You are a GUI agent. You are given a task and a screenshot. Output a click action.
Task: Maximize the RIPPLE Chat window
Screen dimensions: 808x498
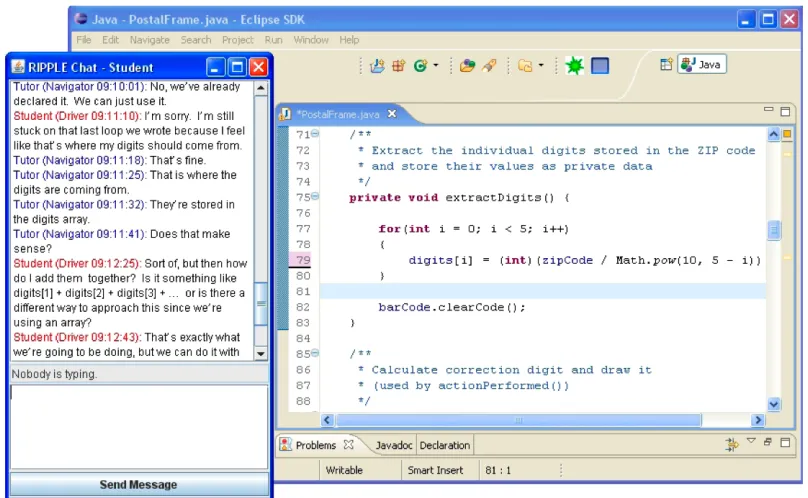tap(237, 67)
